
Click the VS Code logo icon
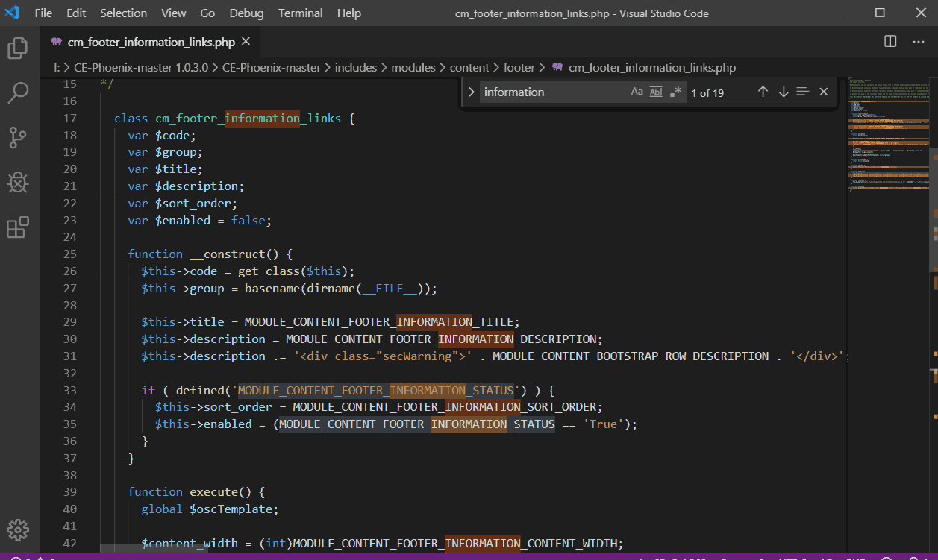point(11,13)
